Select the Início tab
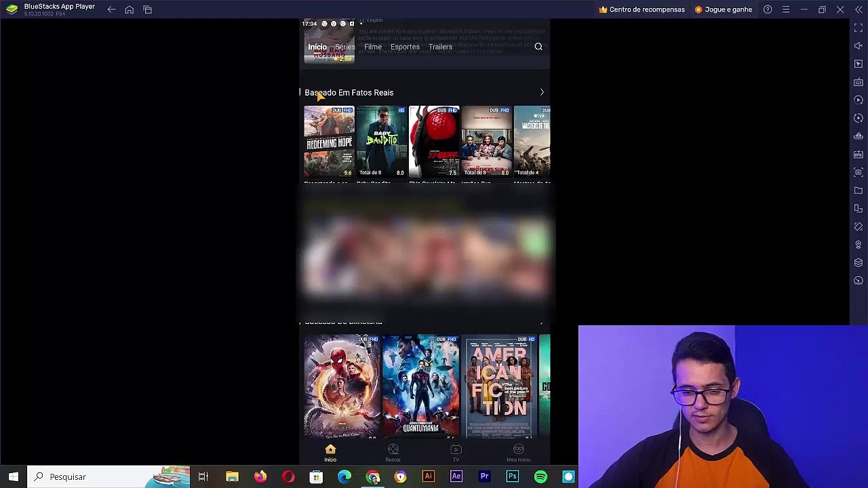 (x=317, y=47)
